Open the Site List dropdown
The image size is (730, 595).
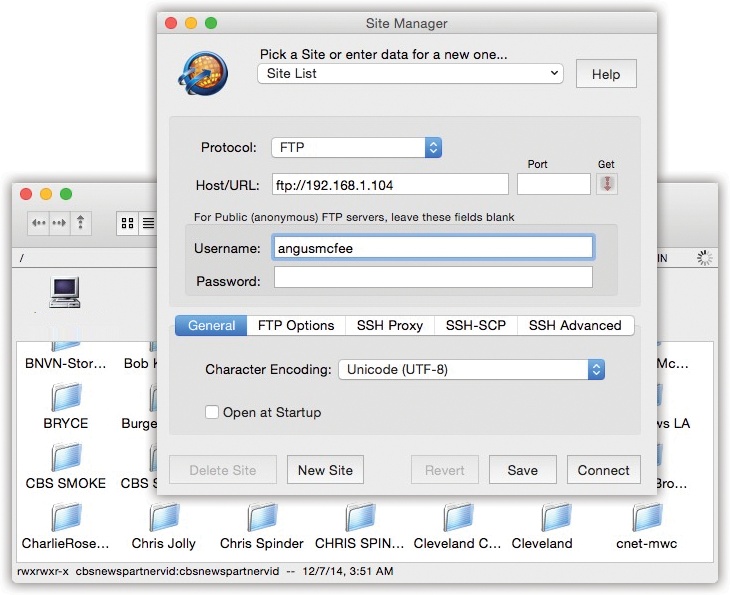click(x=410, y=74)
